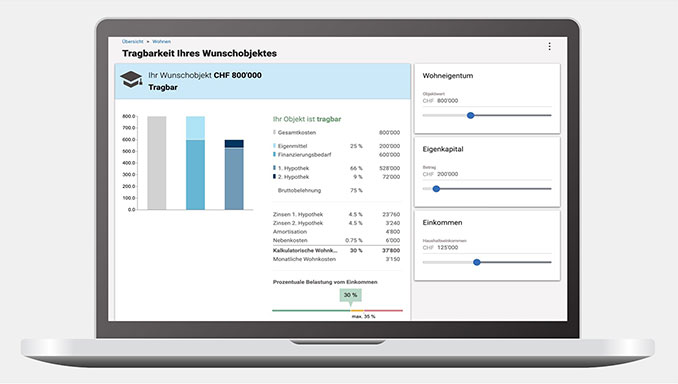The height and width of the screenshot is (384, 678).
Task: Click the Eigenkapital slider handle
Action: (436, 189)
